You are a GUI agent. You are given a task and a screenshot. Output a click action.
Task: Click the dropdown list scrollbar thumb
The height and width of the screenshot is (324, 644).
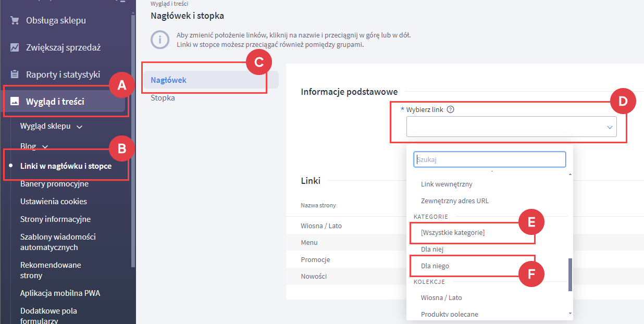(570, 274)
